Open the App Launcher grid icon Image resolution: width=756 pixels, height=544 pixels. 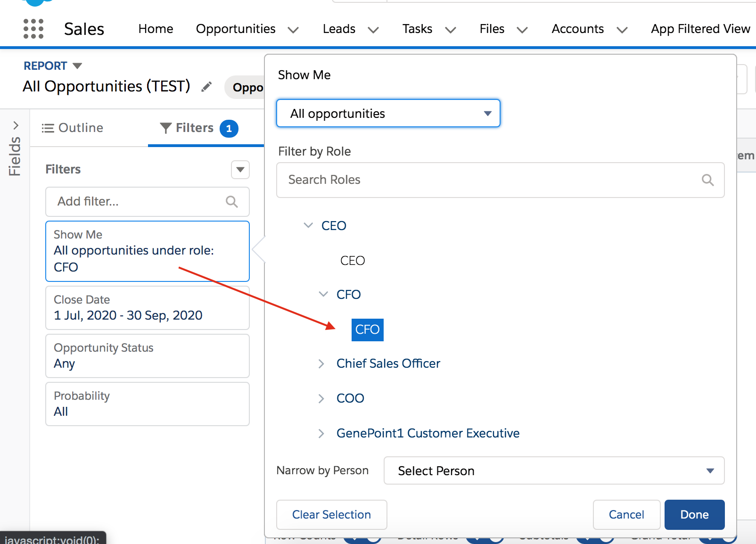tap(33, 29)
